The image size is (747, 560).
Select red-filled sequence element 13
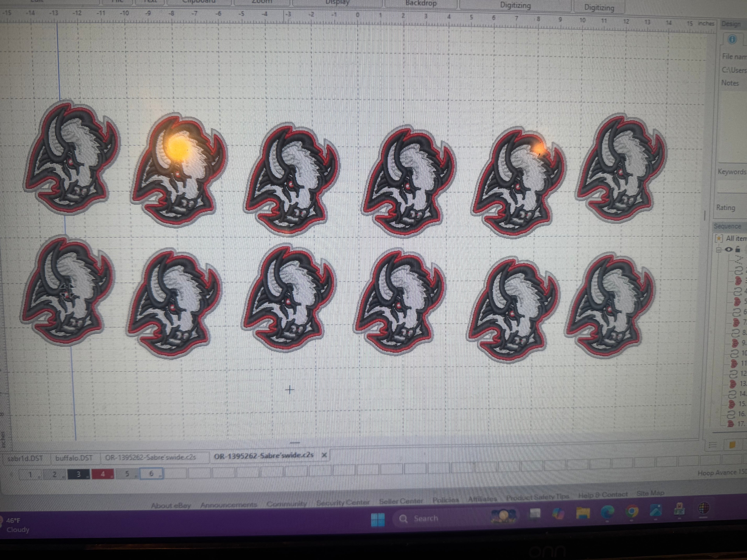[733, 384]
